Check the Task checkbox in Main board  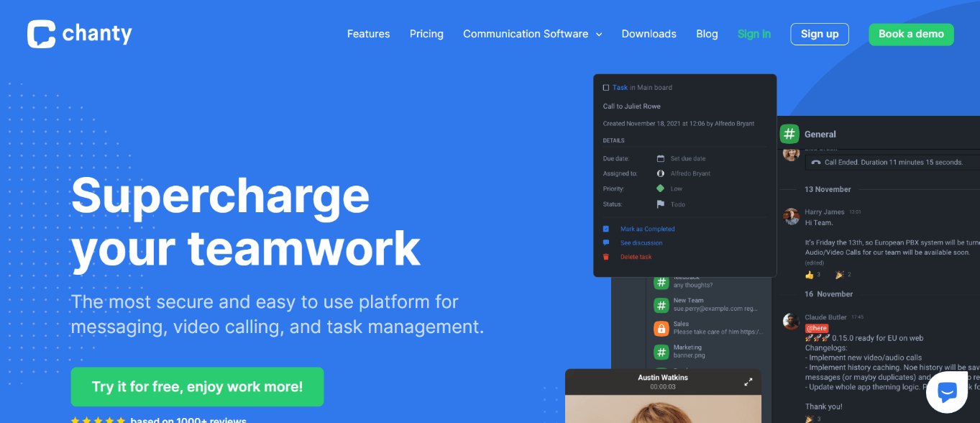point(606,88)
